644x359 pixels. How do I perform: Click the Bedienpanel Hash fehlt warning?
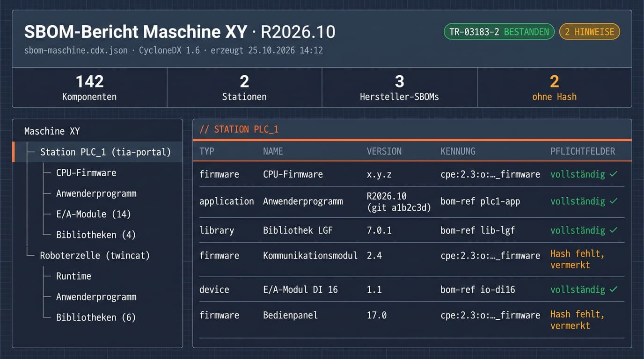tap(578, 320)
